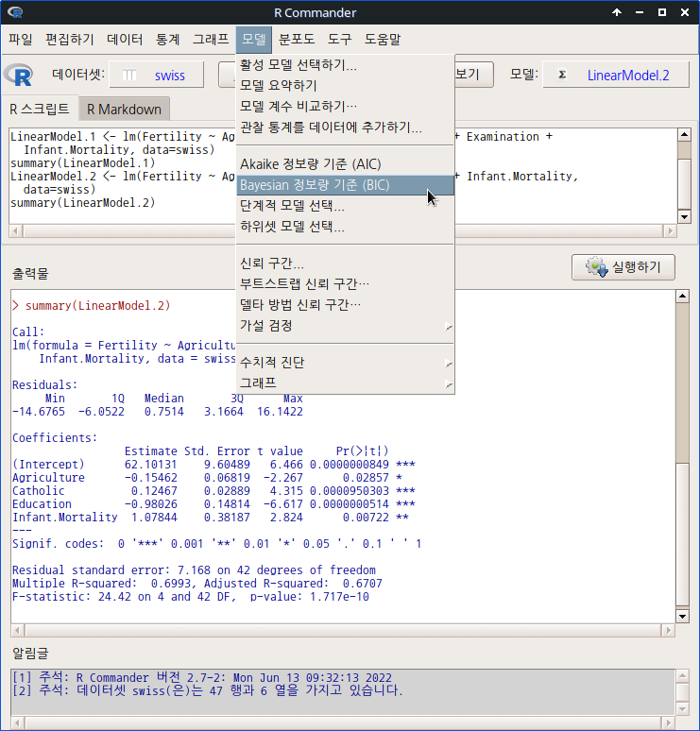Click the R logo icon in toolbar
Image resolution: width=700 pixels, height=731 pixels.
(19, 75)
